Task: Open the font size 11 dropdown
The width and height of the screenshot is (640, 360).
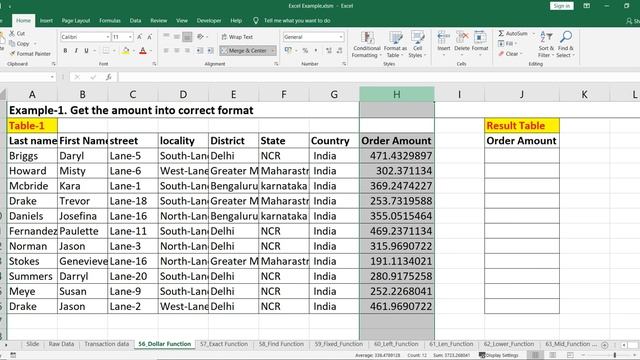Action: click(130, 37)
